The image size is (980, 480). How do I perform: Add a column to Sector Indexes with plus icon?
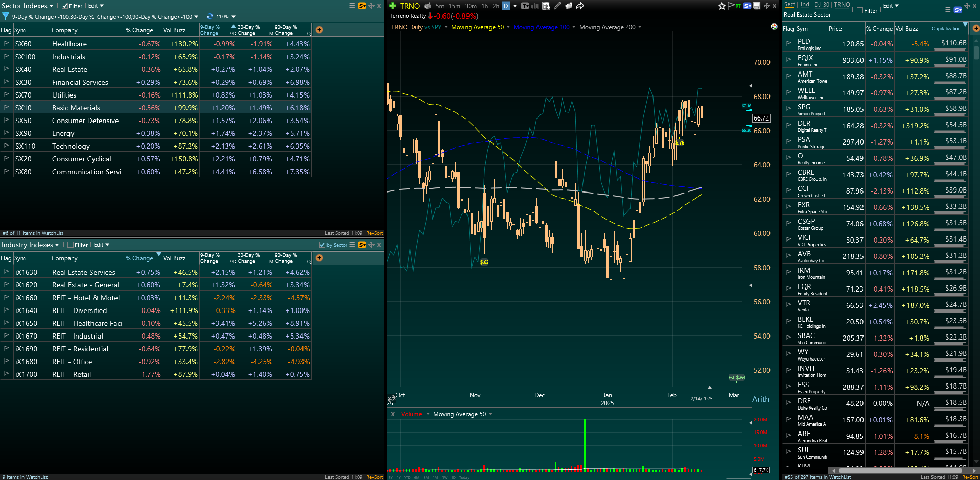(x=319, y=30)
